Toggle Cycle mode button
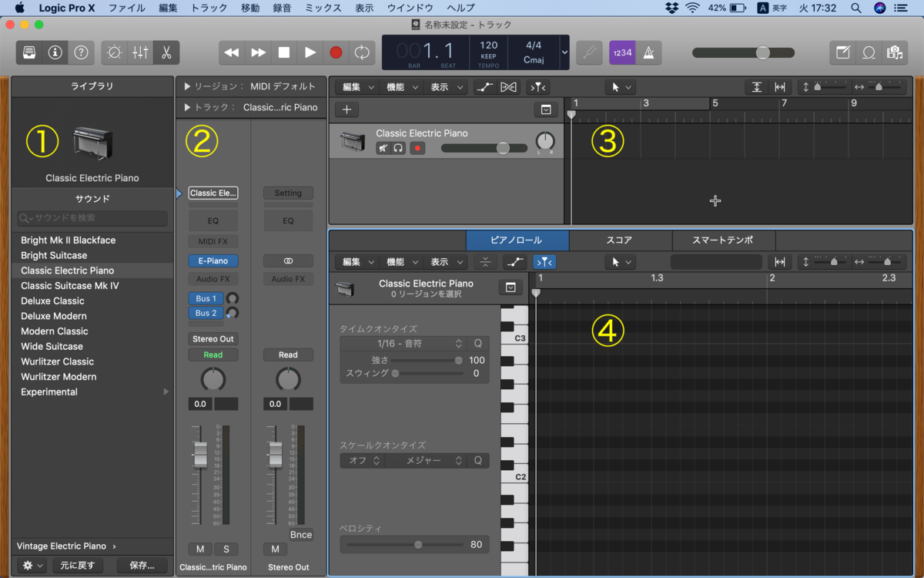Viewport: 924px width, 578px height. click(361, 52)
